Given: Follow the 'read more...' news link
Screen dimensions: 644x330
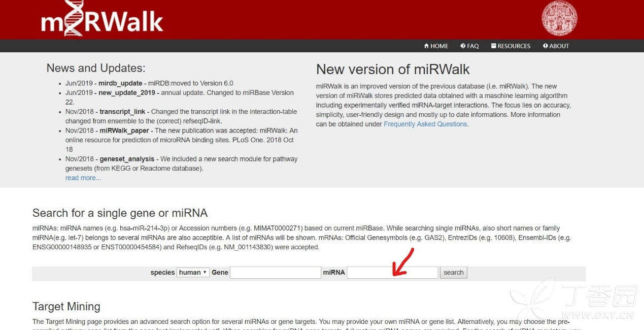Looking at the screenshot, I should pos(83,178).
